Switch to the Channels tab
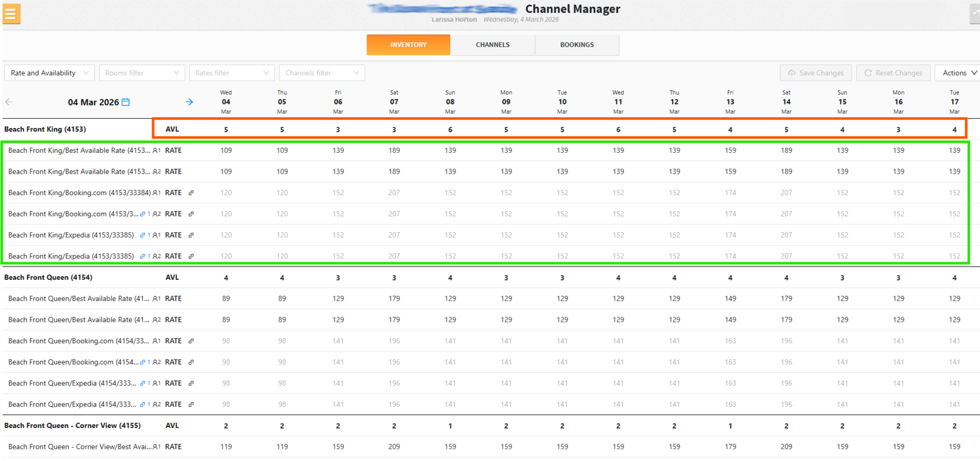Image resolution: width=980 pixels, height=461 pixels. tap(492, 44)
